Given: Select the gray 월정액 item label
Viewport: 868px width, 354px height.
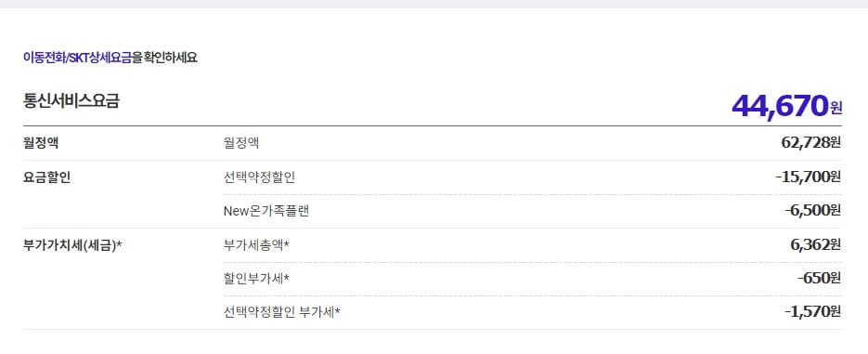Looking at the screenshot, I should click(x=240, y=143).
